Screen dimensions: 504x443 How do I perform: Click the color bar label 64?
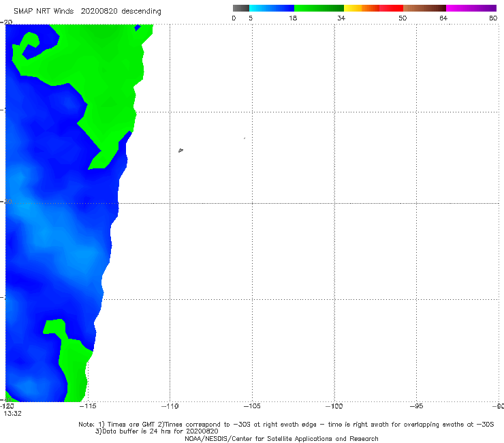click(443, 18)
